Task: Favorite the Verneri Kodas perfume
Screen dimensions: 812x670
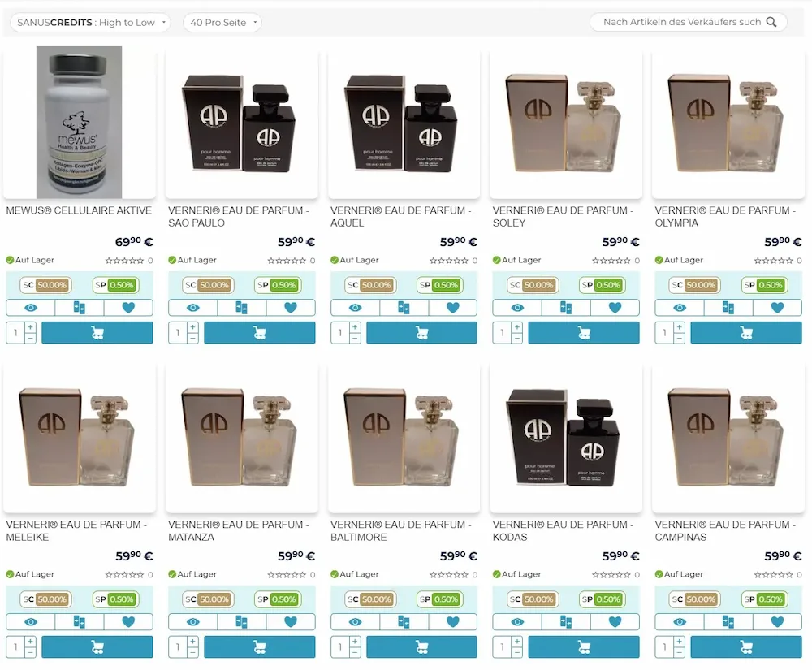Action: 615,621
